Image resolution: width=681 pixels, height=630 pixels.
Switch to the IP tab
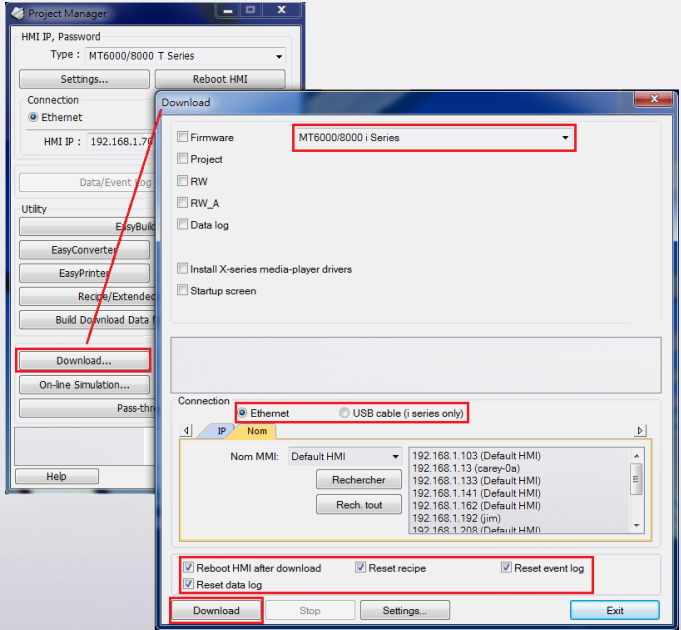221,431
